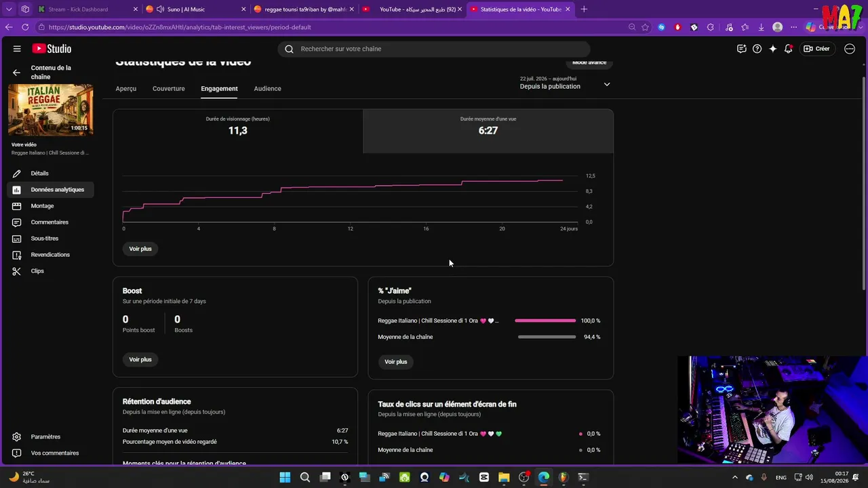
Task: Open the notifications bell in Studio
Action: (788, 49)
